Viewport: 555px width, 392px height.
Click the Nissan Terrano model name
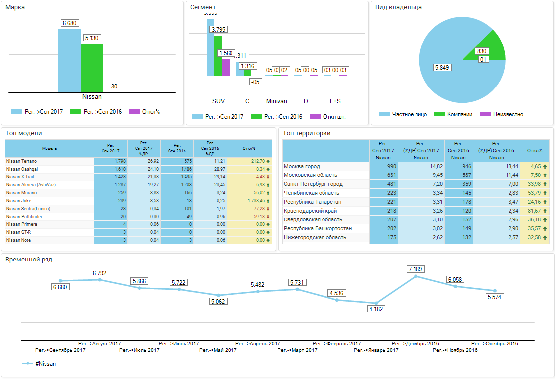point(22,161)
